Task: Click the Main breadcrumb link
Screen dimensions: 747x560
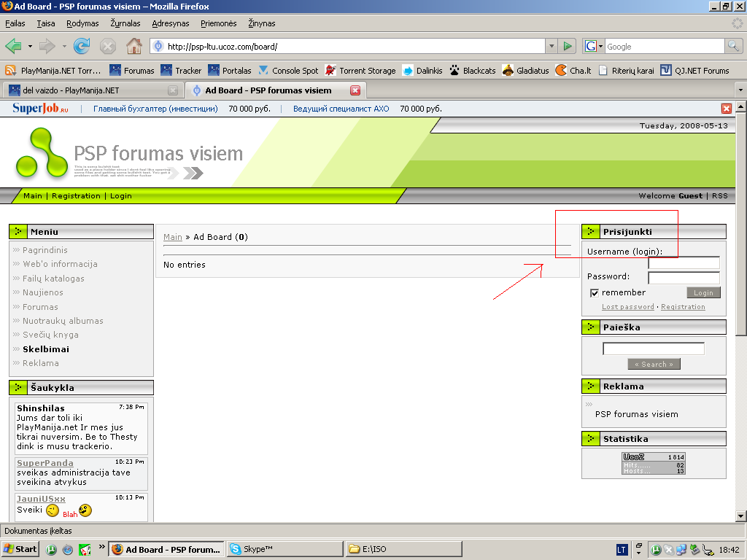Action: (172, 237)
